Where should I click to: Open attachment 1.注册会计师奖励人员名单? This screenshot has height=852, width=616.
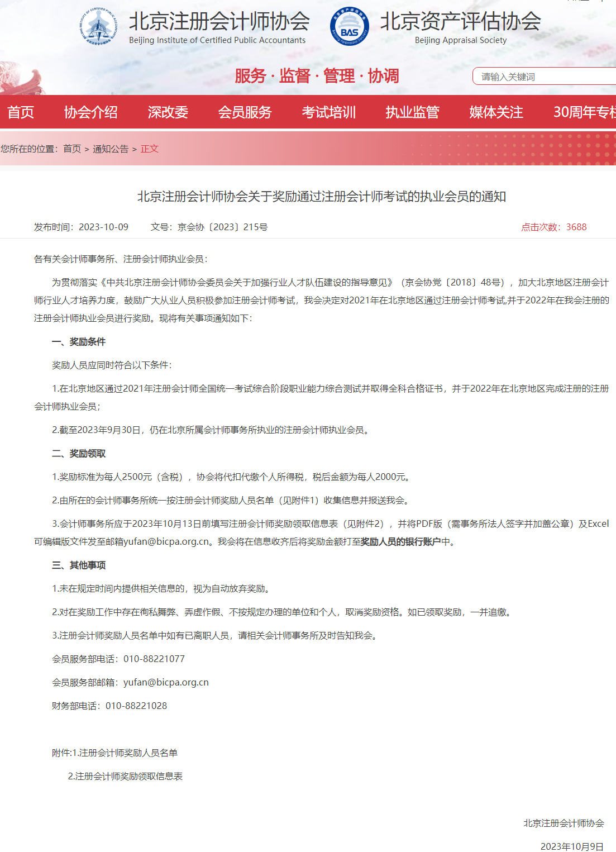pos(125,753)
